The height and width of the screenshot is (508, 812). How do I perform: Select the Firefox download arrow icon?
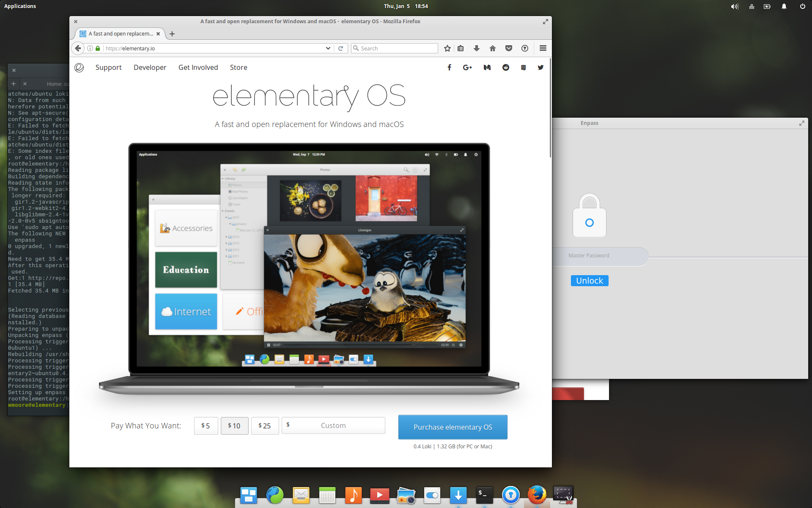[477, 48]
